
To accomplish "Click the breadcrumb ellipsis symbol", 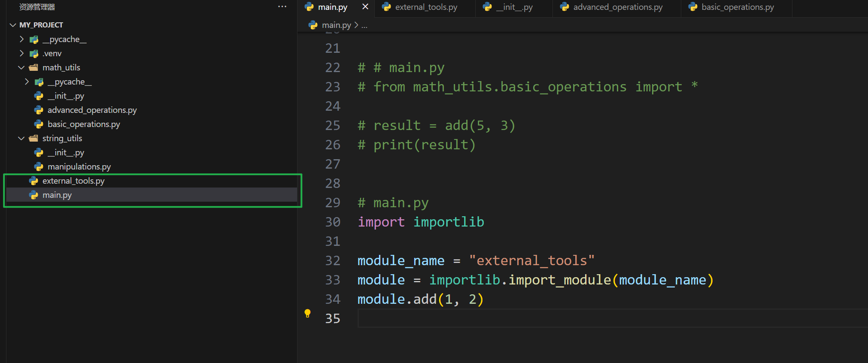I will (364, 26).
